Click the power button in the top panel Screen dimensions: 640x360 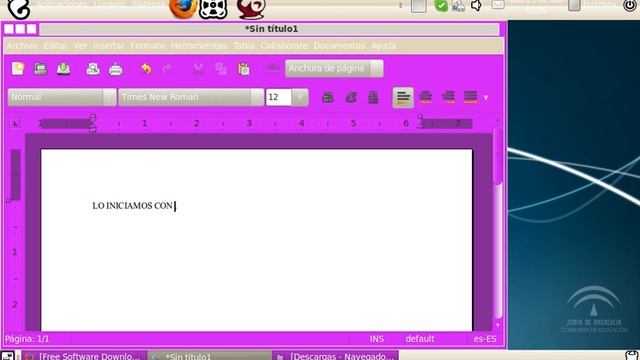[x=630, y=5]
